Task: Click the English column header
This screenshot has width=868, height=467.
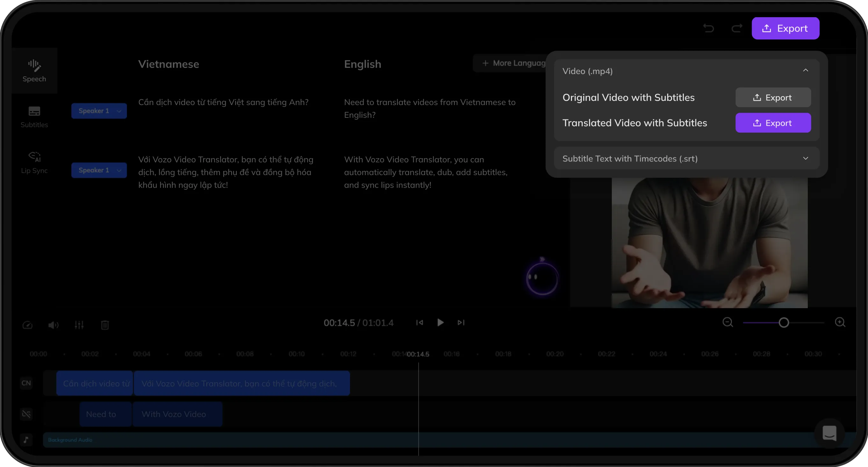Action: pyautogui.click(x=363, y=64)
